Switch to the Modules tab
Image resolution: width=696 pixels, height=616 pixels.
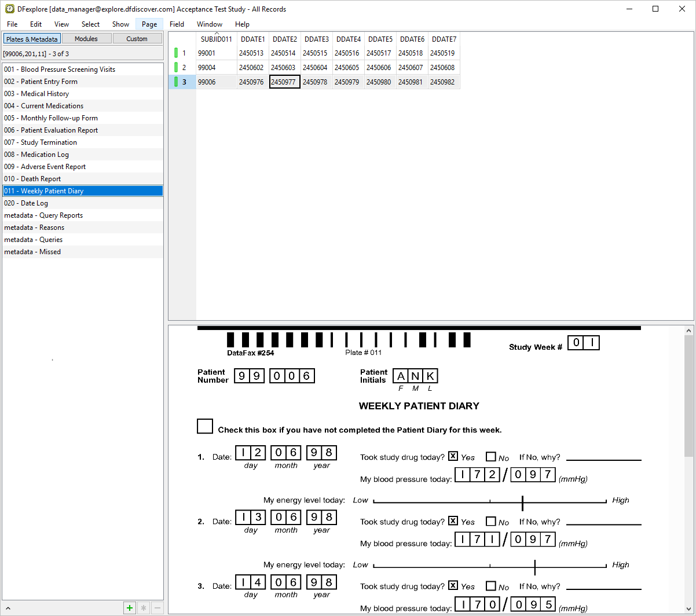click(x=86, y=39)
